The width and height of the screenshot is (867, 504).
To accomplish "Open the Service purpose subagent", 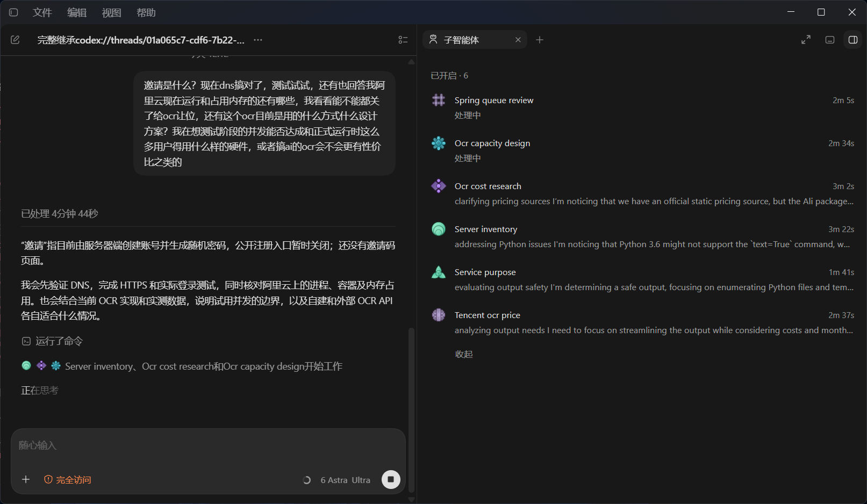I will tap(642, 279).
